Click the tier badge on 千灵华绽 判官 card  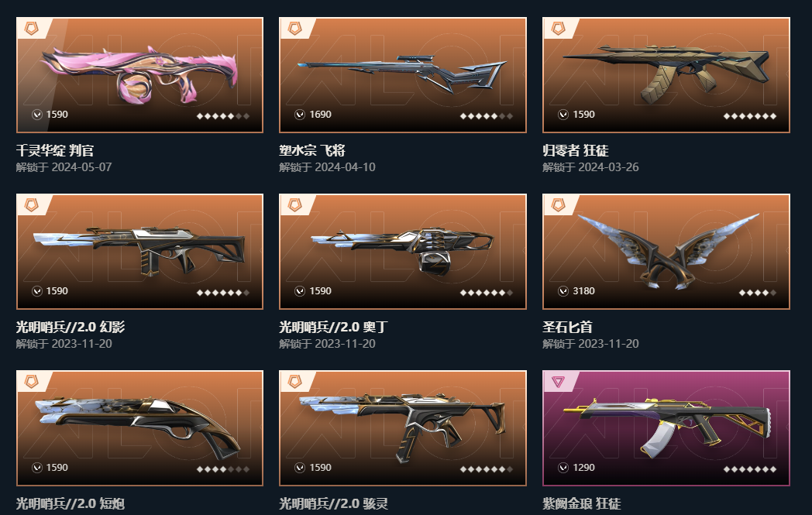(x=32, y=28)
